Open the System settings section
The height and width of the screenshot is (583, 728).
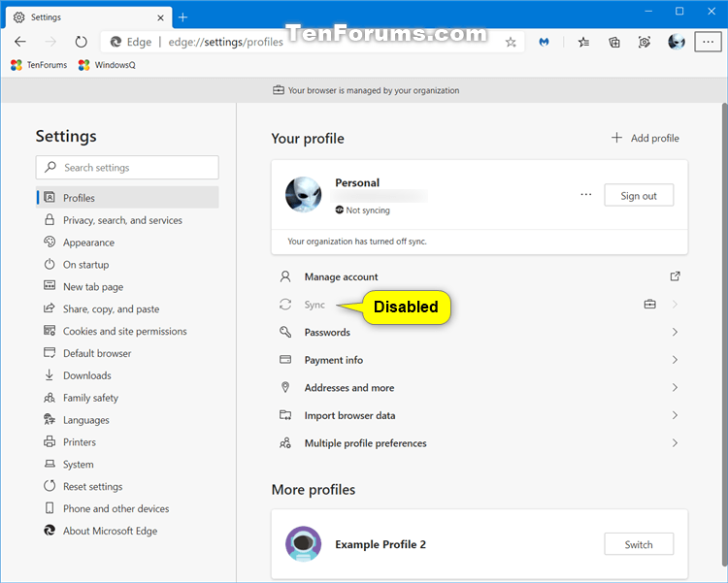[x=78, y=465]
